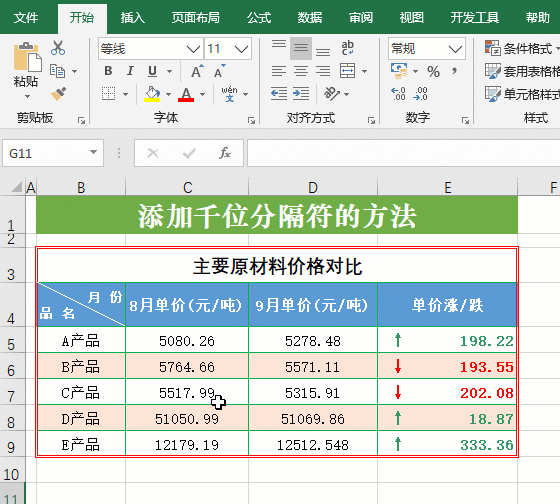Align text left
The width and height of the screenshot is (560, 504).
[x=279, y=71]
